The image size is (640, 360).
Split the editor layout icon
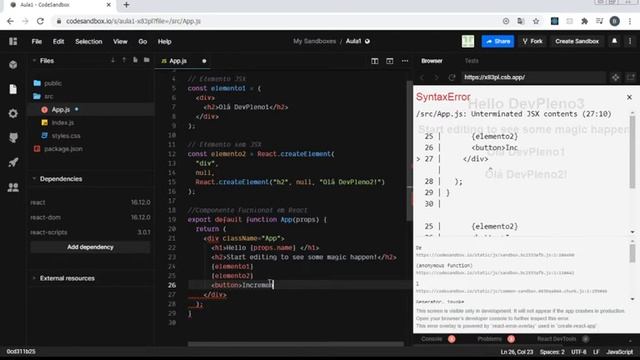click(374, 61)
